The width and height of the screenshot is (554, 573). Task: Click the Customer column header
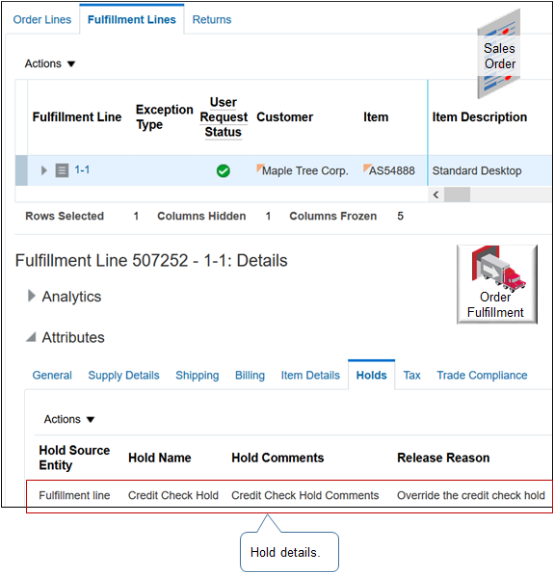click(285, 117)
